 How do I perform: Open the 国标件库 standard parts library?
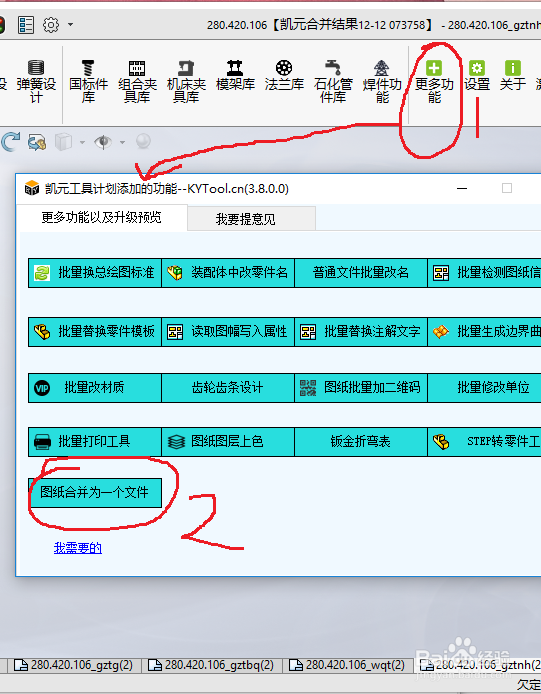[89, 81]
